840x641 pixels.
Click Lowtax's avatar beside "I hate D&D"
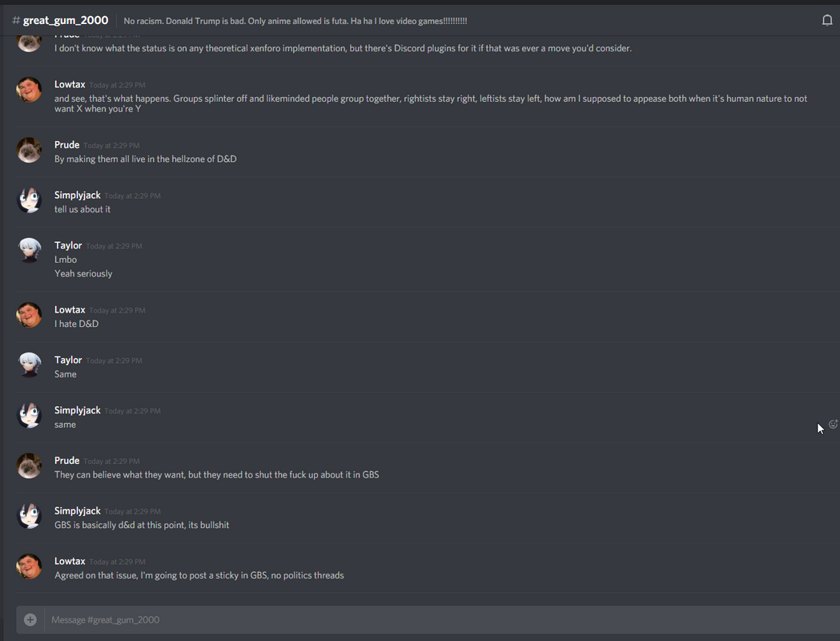coord(29,315)
